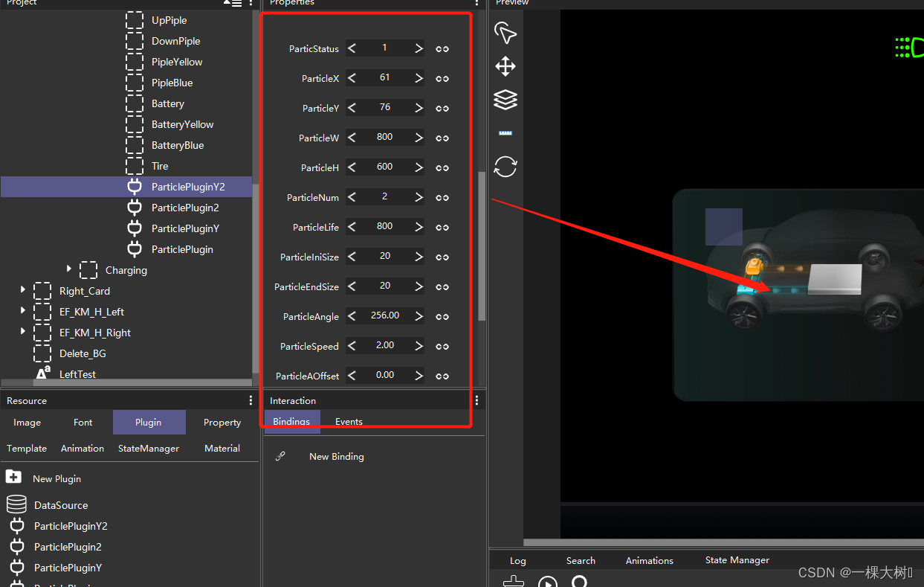Open the layers tool in the Preview toolbar
The height and width of the screenshot is (587, 924).
point(505,100)
